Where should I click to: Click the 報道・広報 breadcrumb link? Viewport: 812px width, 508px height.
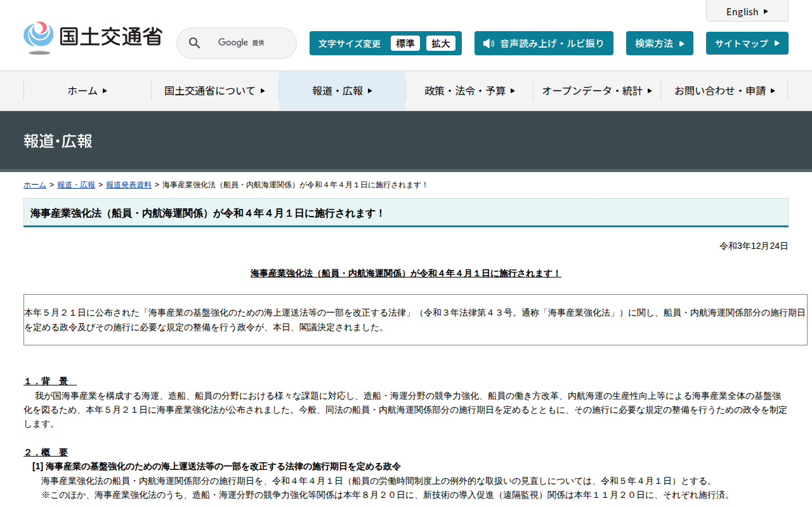pyautogui.click(x=76, y=185)
